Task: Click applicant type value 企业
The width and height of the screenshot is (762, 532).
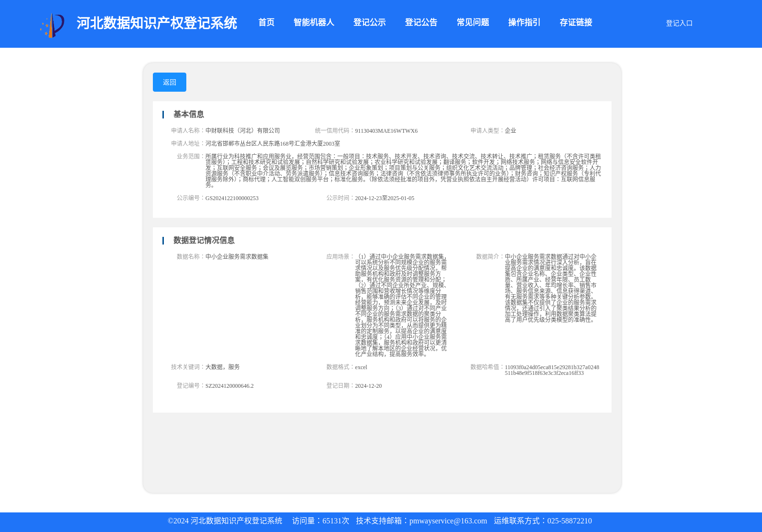Action: [510, 130]
